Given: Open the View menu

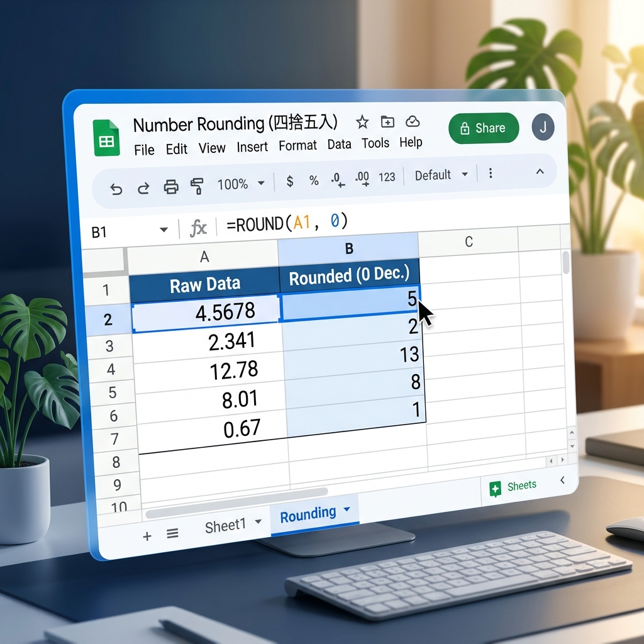Looking at the screenshot, I should (x=212, y=147).
